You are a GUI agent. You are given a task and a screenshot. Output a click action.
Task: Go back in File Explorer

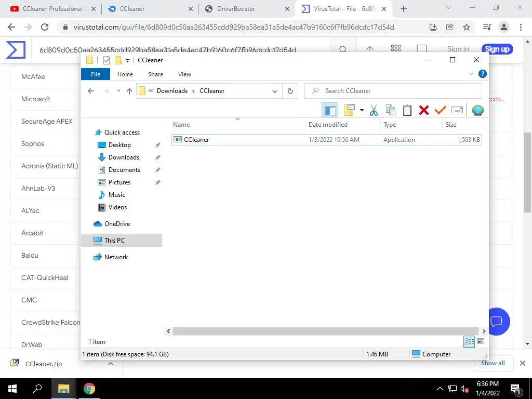pos(90,91)
